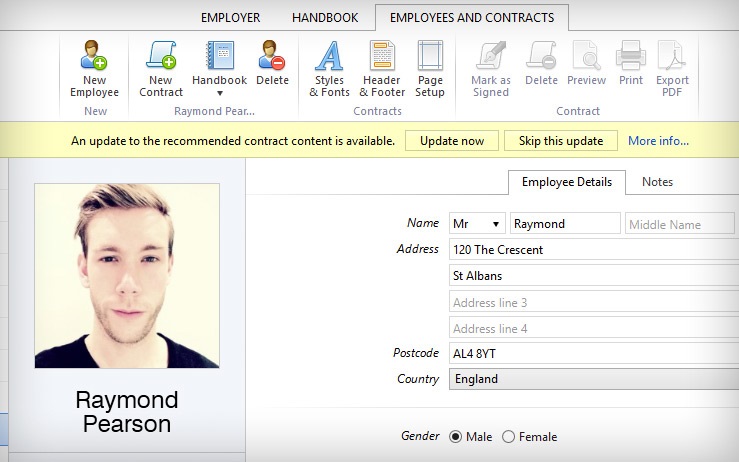Click the Update now button
The image size is (739, 462).
452,141
